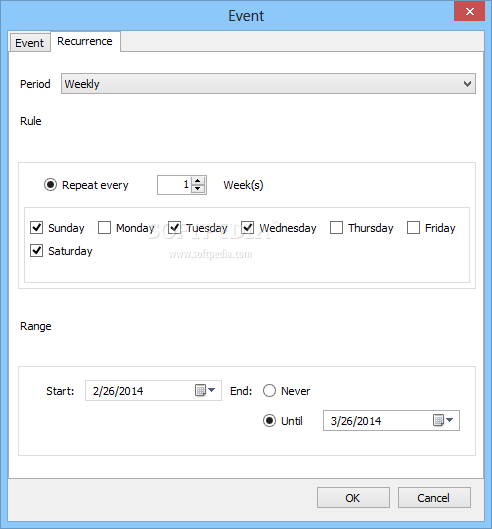Enable the Friday checkbox

pyautogui.click(x=413, y=228)
